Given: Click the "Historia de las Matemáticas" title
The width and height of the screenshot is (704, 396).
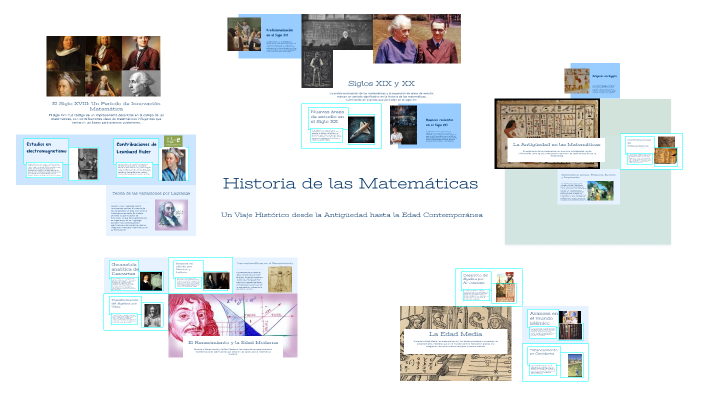Looking at the screenshot, I should point(350,184).
